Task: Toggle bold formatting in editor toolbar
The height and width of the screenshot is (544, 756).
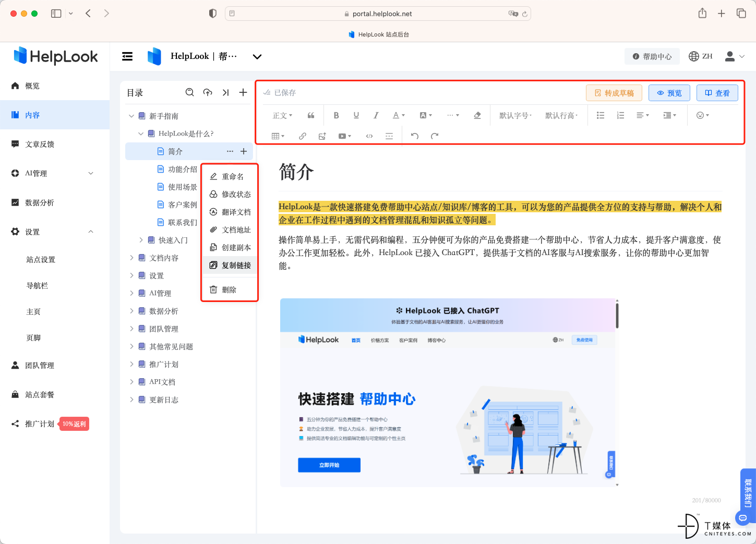Action: point(337,115)
